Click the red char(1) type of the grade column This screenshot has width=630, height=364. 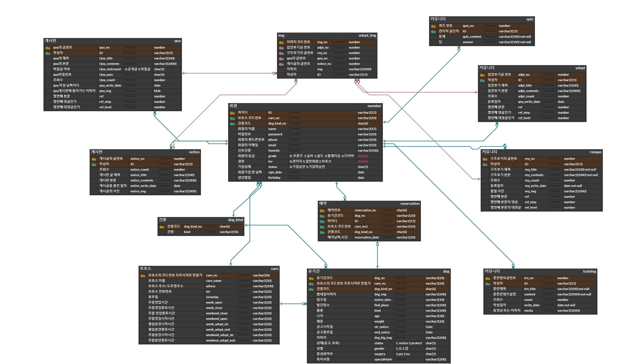tap(363, 156)
